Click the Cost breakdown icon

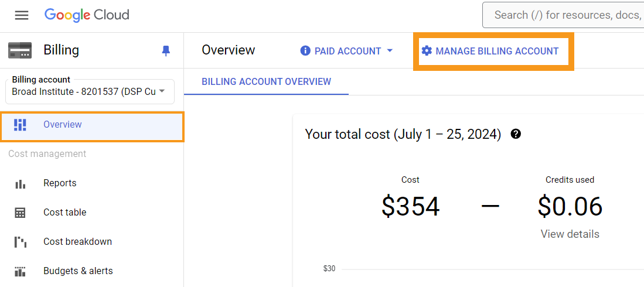(20, 242)
